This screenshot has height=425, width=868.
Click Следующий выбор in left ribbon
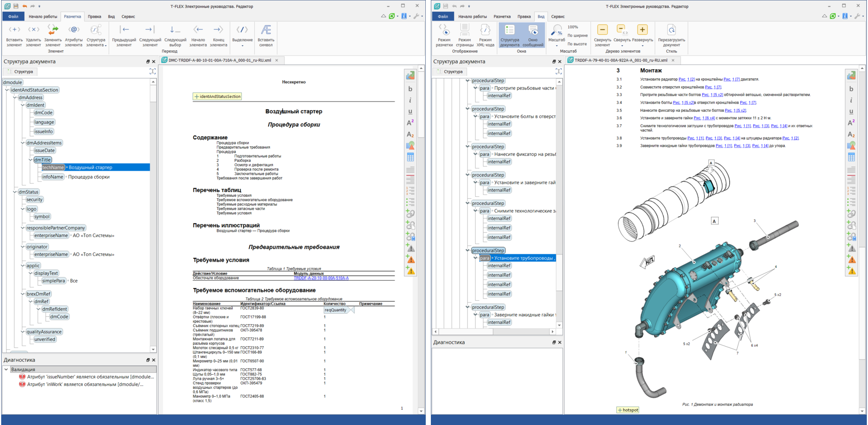click(x=175, y=35)
